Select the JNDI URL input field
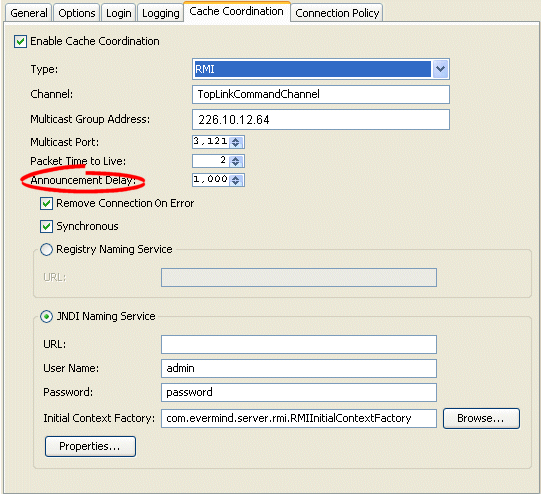Image resolution: width=541 pixels, height=494 pixels. (x=299, y=344)
